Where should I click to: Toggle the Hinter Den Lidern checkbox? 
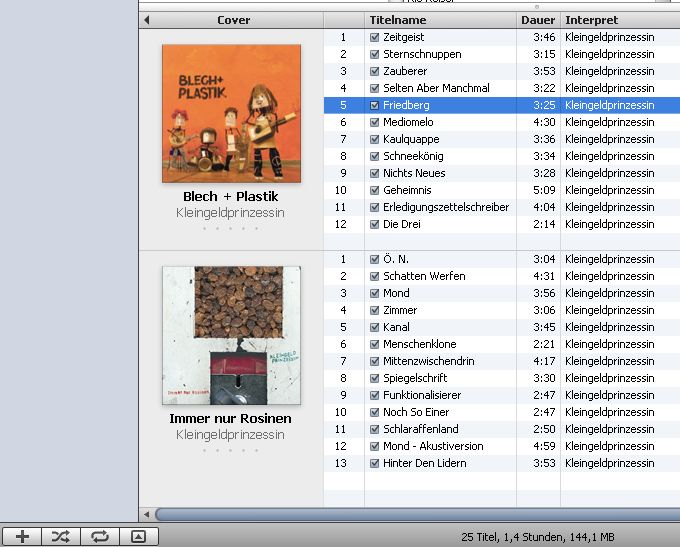(x=375, y=463)
